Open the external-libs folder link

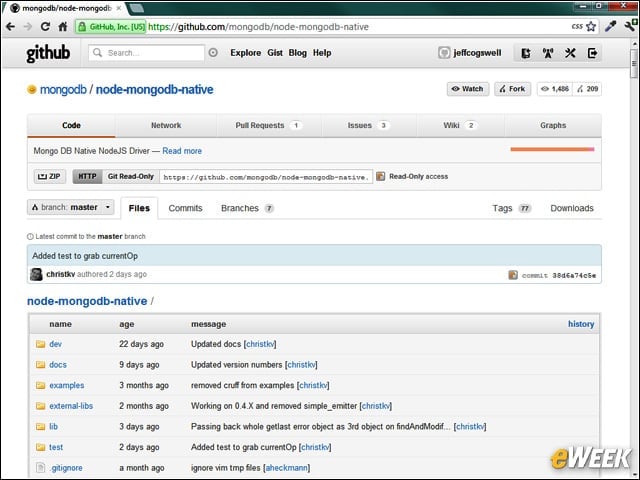pyautogui.click(x=71, y=406)
